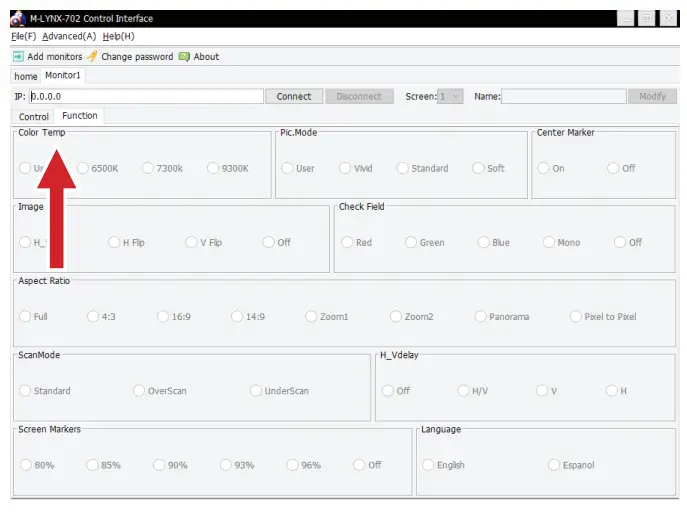This screenshot has height=512, width=687.
Task: Open the File(F) menu
Action: (24, 36)
